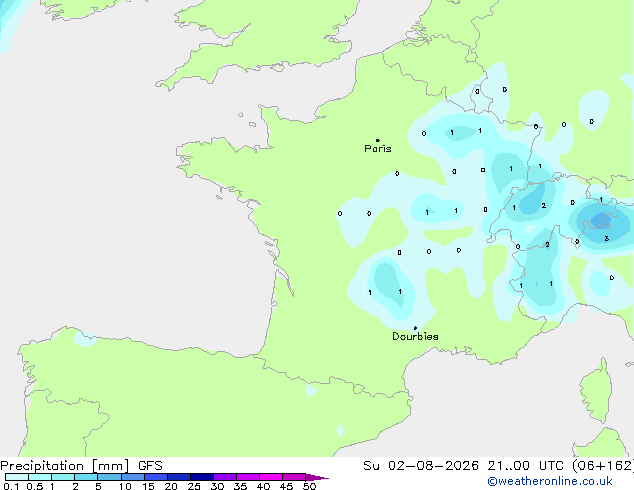Click the Dourbies city label

(415, 336)
